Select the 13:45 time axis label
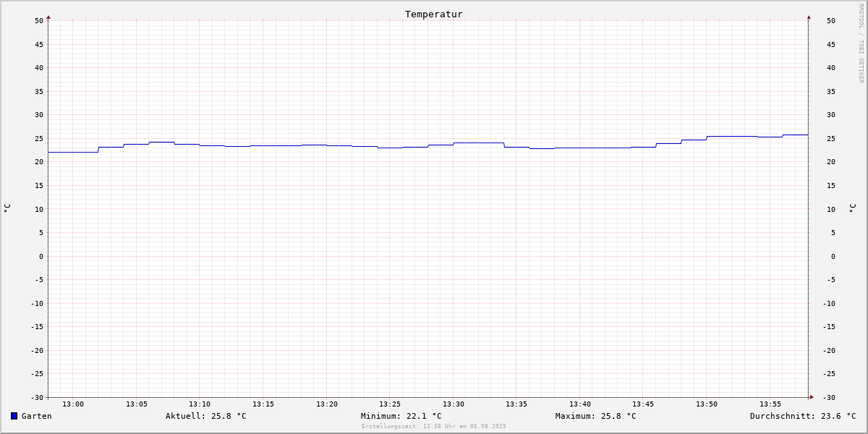 (x=643, y=404)
